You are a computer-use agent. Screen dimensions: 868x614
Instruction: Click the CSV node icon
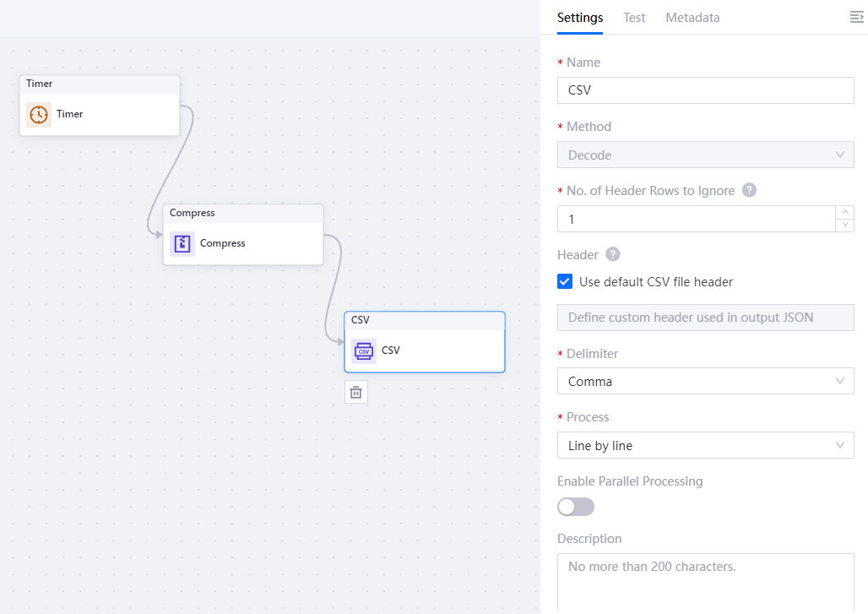pyautogui.click(x=364, y=350)
